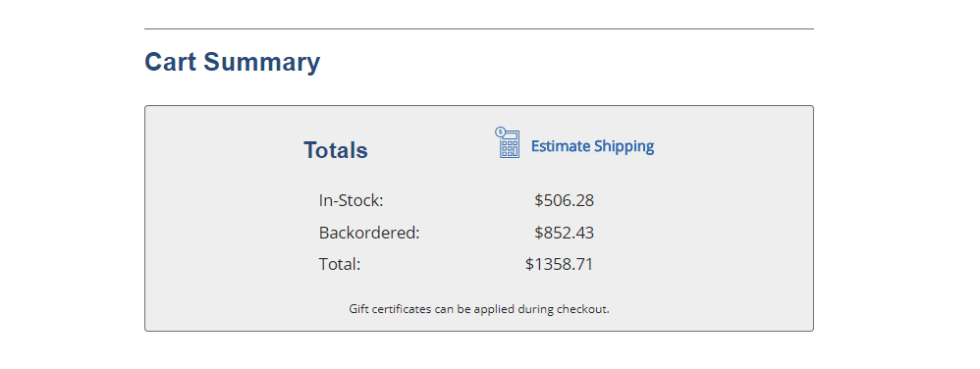980x369 pixels.
Task: Click the In-Stock label
Action: click(351, 201)
